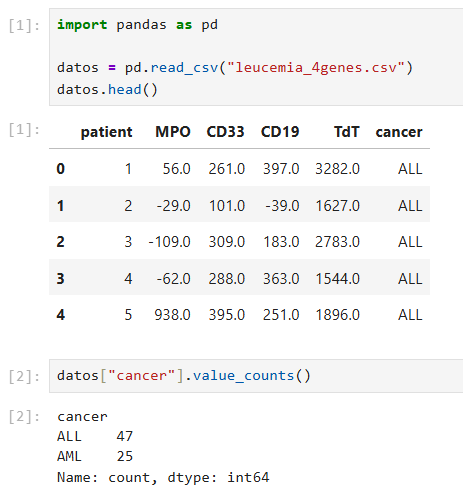Click the input prompt [2] of second cell
Viewport: 463px width, 492px height.
pos(24,376)
